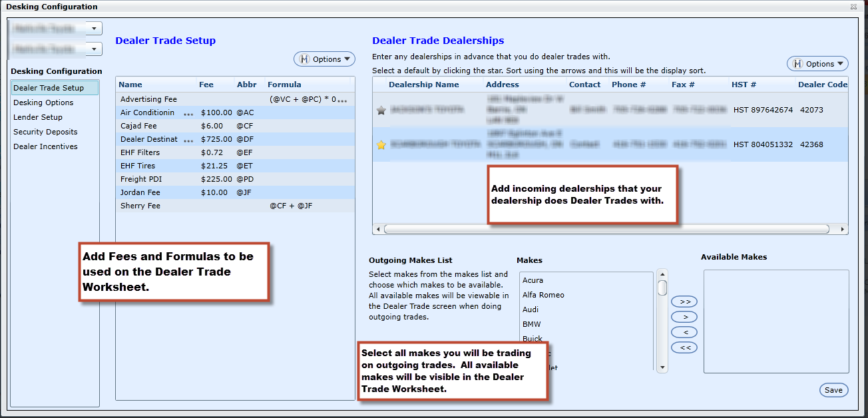Expand the top blurred dropdown in sidebar

95,29
